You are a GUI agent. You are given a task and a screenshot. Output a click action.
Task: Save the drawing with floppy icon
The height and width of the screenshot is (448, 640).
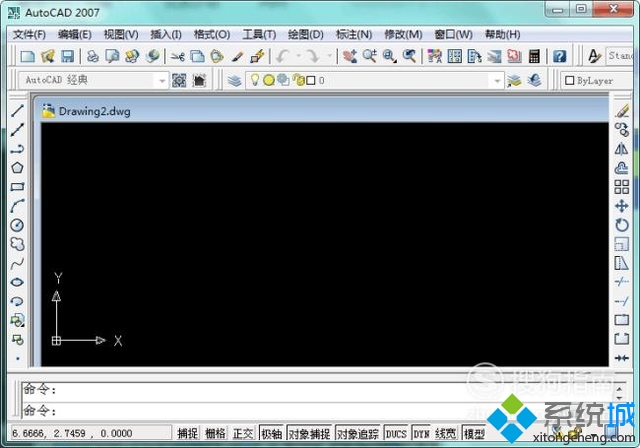pyautogui.click(x=67, y=56)
